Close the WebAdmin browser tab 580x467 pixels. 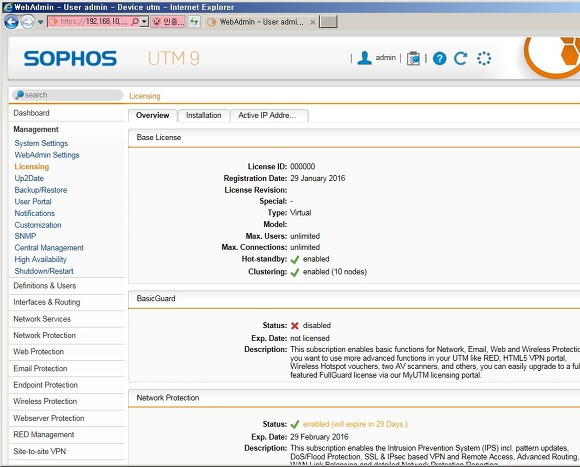[x=313, y=22]
